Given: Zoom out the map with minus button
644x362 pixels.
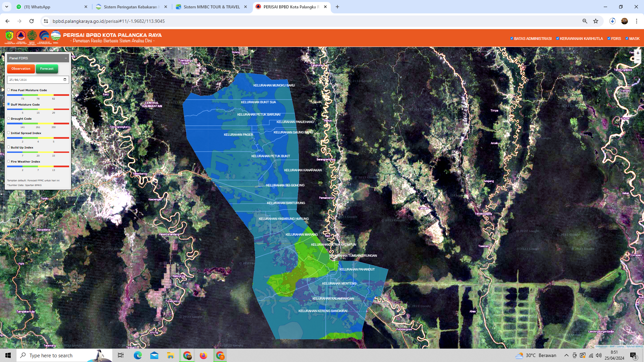Looking at the screenshot, I should [638, 60].
